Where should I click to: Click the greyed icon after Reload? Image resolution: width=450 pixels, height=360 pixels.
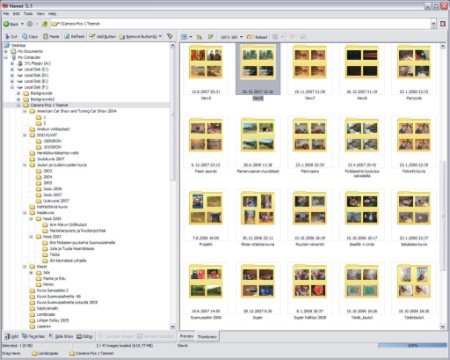275,37
